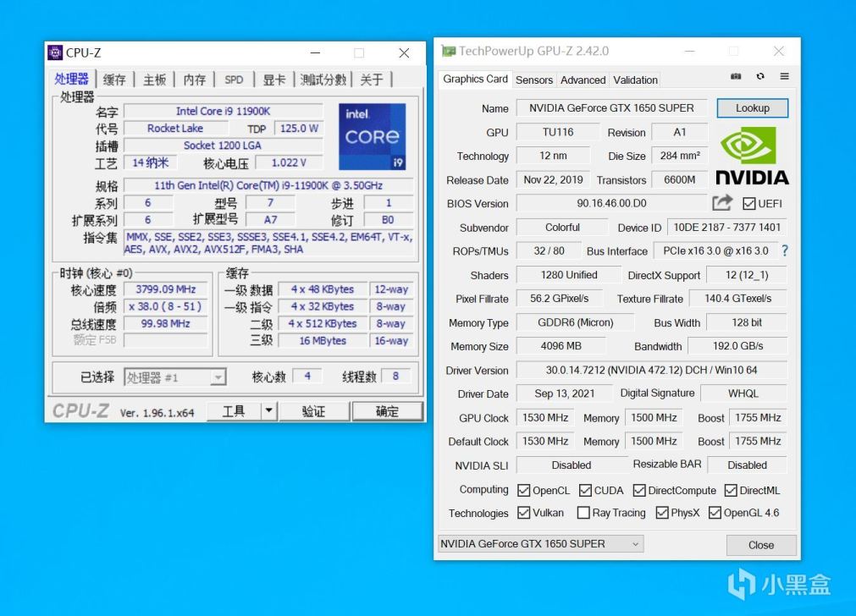856x616 pixels.
Task: Toggle the OpenCL checkbox
Action: [523, 491]
